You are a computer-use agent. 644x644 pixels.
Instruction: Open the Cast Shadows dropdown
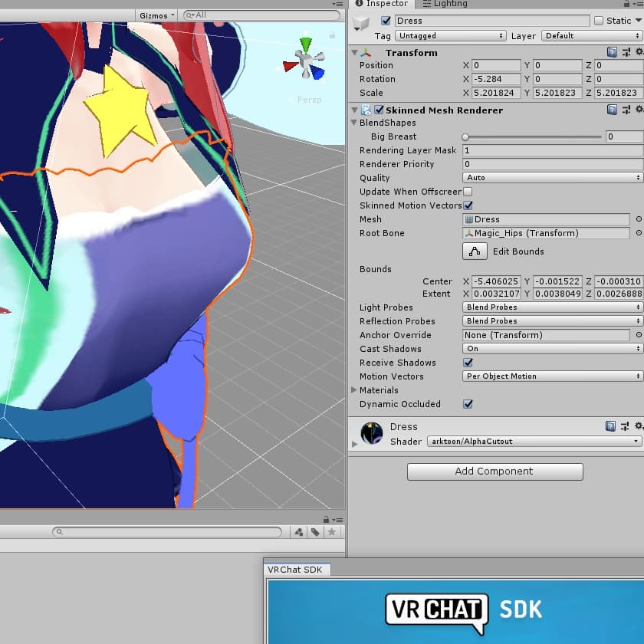pyautogui.click(x=552, y=349)
